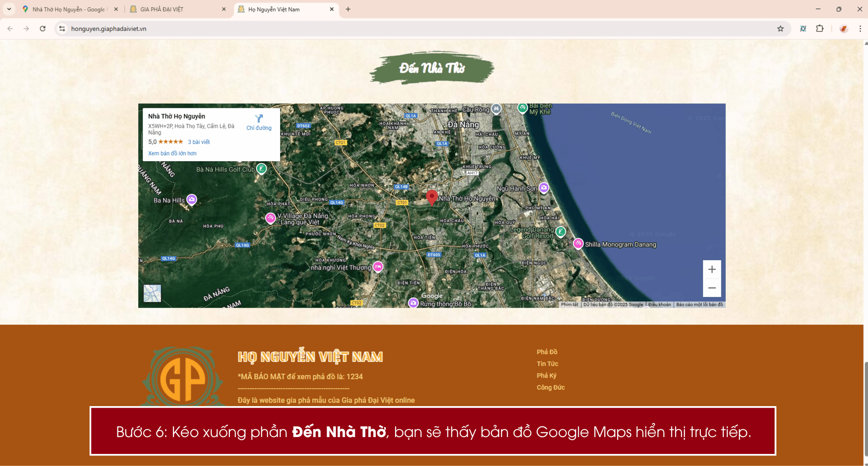Toggle bookmark star for this page
Screen dimensions: 868x466
[x=781, y=29]
